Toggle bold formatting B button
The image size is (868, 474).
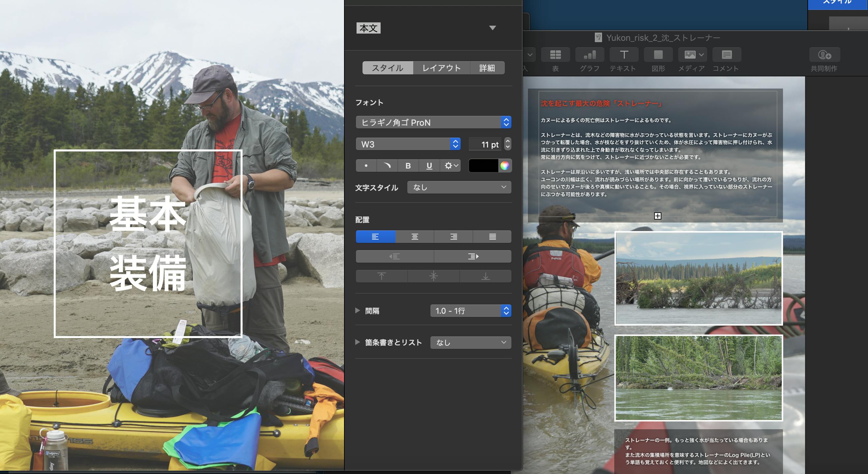(x=408, y=166)
